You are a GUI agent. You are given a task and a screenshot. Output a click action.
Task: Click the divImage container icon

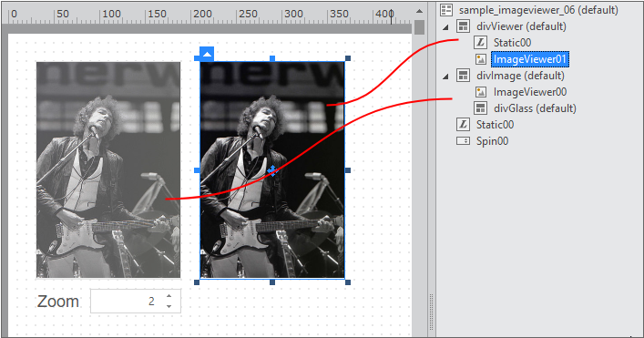[x=464, y=76]
